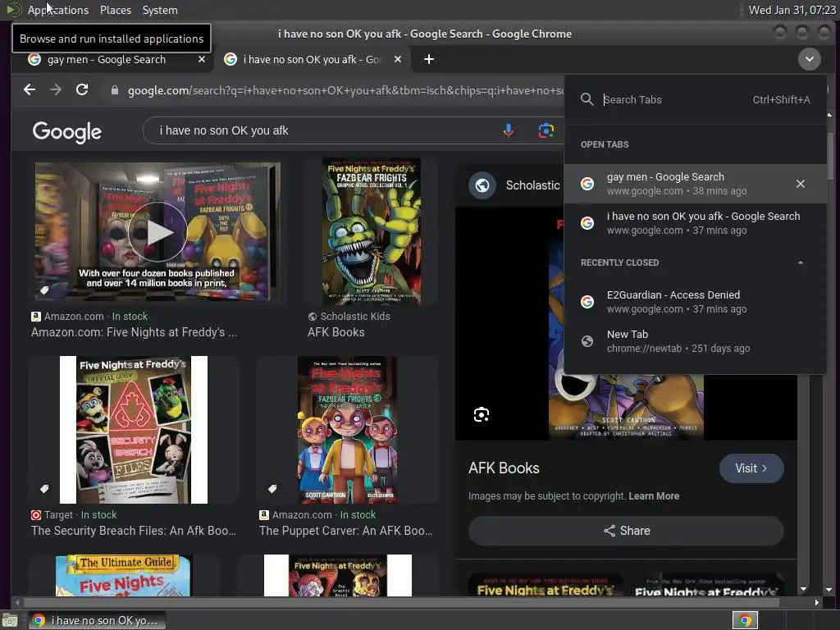This screenshot has width=840, height=630.
Task: Open 'The Puppet Carver: An AFK Boo...' link
Action: click(346, 531)
